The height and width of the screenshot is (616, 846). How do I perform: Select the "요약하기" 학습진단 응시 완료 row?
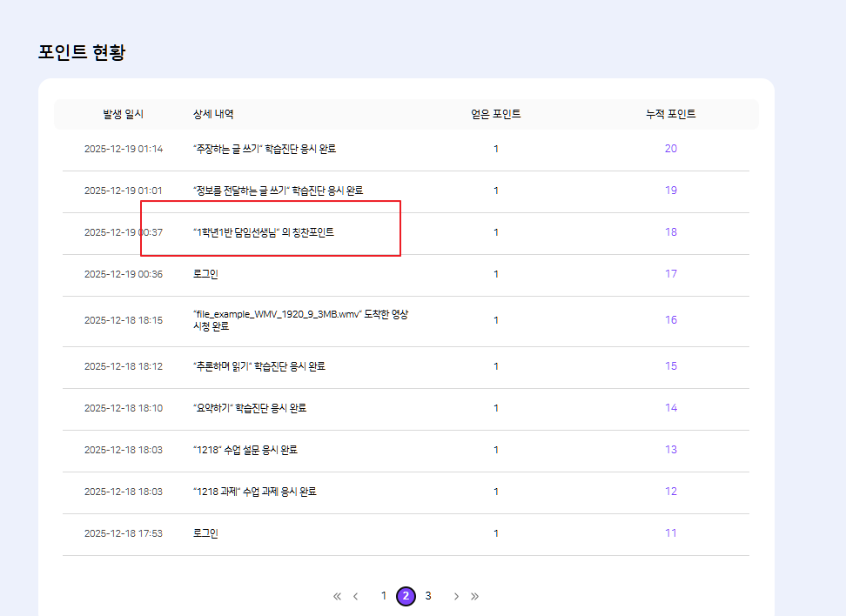[x=249, y=408]
